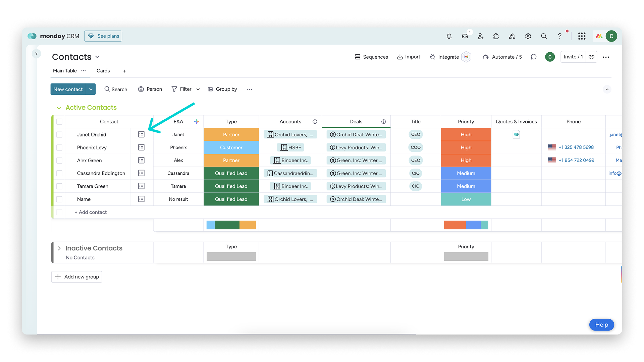
Task: Open the apps marketplace puzzle icon
Action: pos(496,36)
